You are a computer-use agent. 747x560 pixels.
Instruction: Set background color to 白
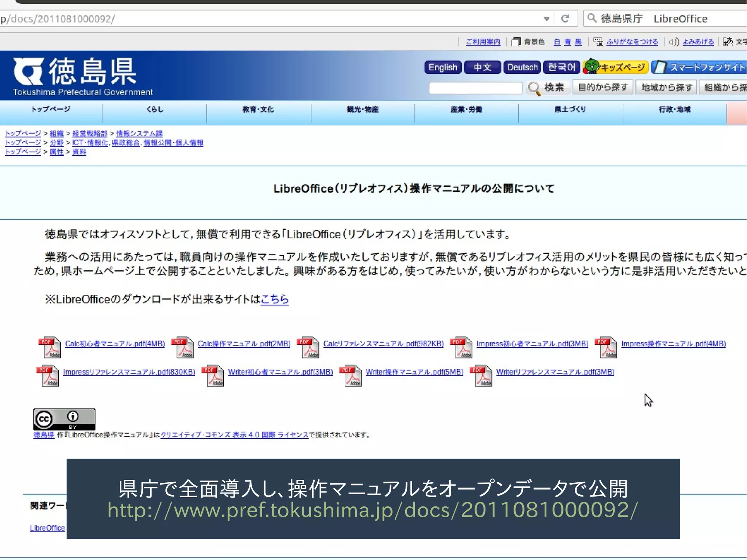(x=557, y=42)
